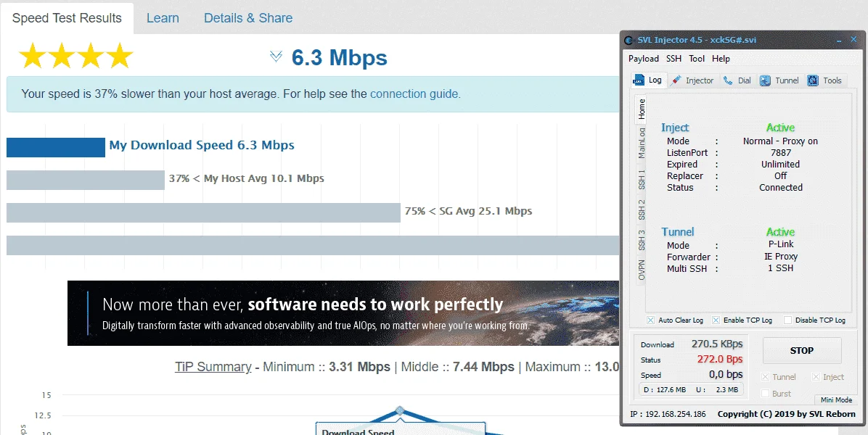868x435 pixels.
Task: Select the Speed Test Results tab
Action: tap(67, 18)
